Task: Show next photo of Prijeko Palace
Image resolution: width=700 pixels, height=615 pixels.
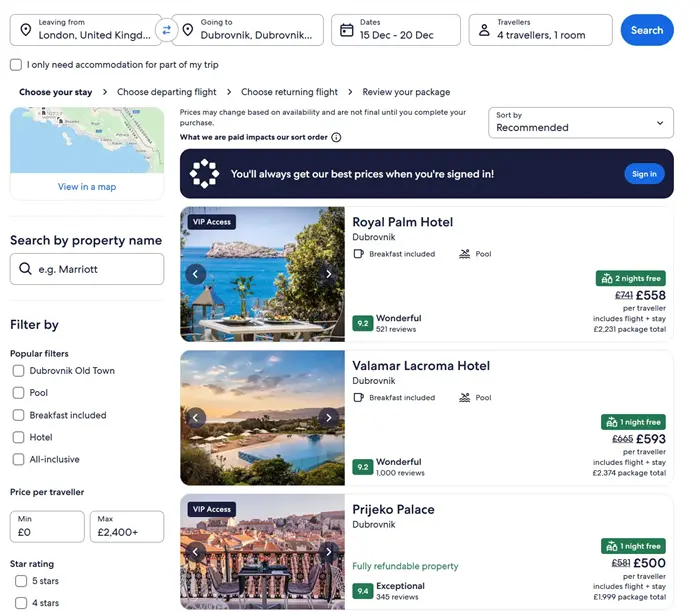Action: [x=328, y=552]
